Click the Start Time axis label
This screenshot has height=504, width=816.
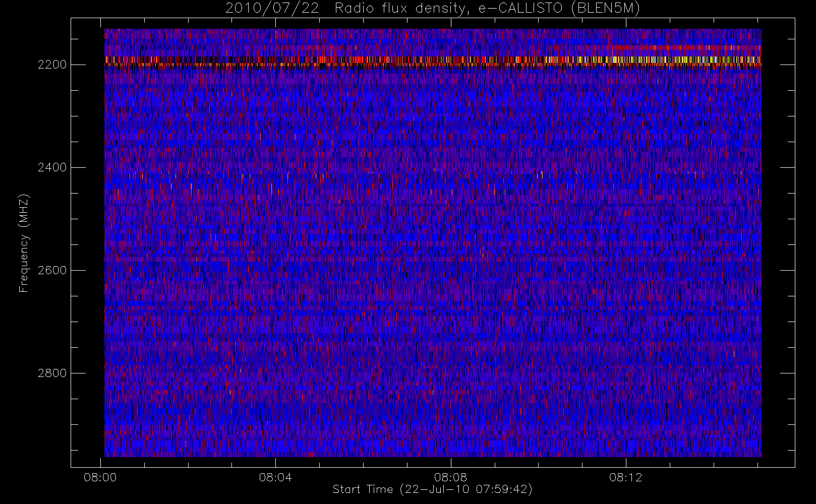(432, 489)
